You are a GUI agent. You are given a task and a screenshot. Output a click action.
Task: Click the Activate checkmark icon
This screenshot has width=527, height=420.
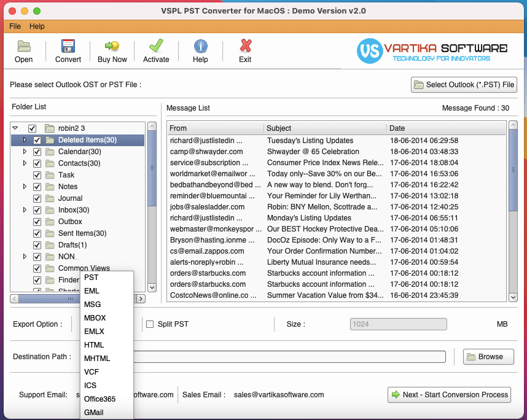click(x=156, y=45)
